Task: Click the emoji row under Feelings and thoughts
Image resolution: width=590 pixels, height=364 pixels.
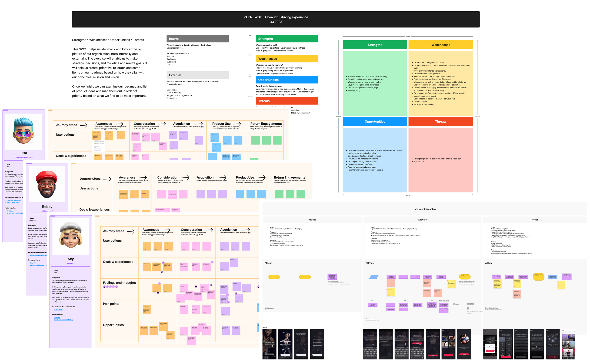Action: [110, 287]
